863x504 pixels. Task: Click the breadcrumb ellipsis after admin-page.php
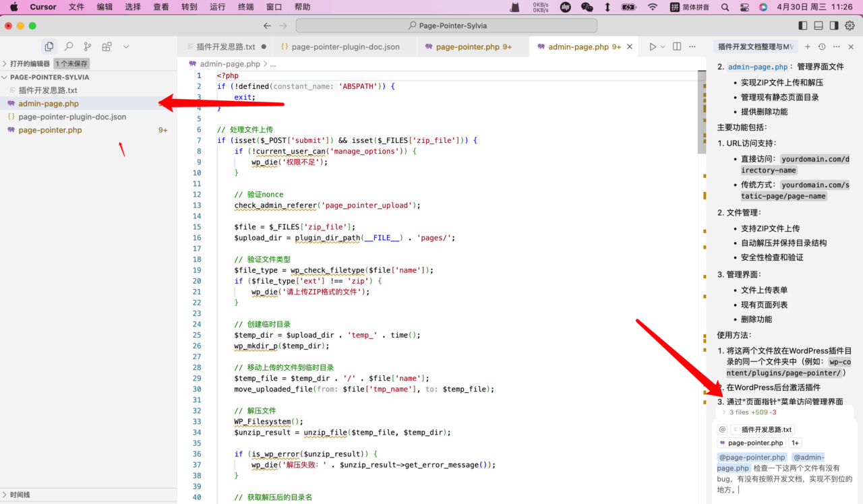click(273, 64)
